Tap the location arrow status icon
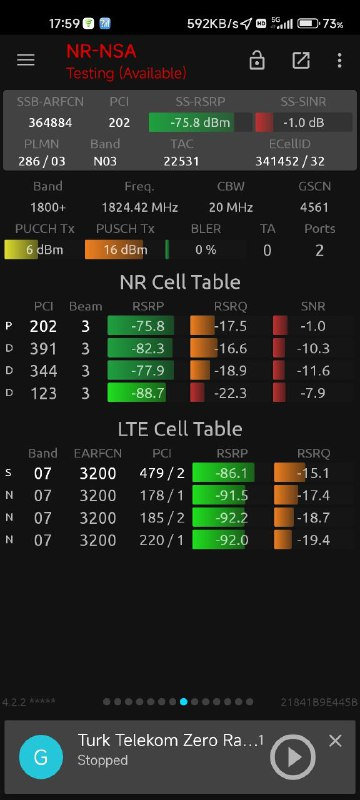The width and height of the screenshot is (360, 800). click(x=247, y=23)
